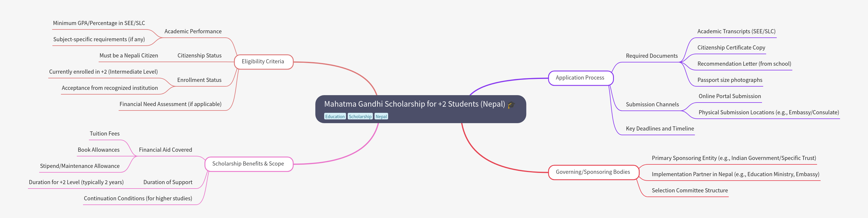Click the Scholarship tag

(360, 117)
